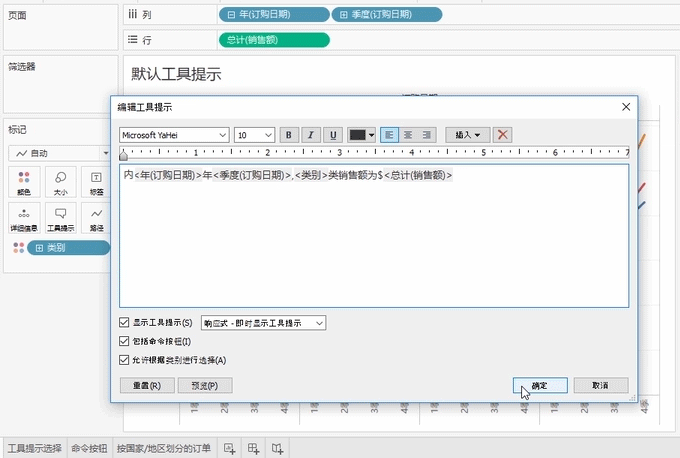Open the Microsoft YaHei font dropdown
The height and width of the screenshot is (458, 680).
click(174, 135)
